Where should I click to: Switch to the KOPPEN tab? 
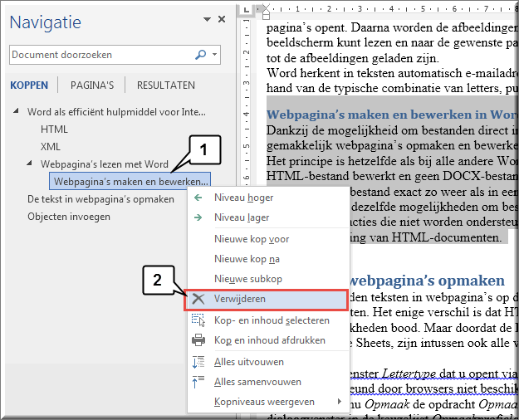point(29,85)
